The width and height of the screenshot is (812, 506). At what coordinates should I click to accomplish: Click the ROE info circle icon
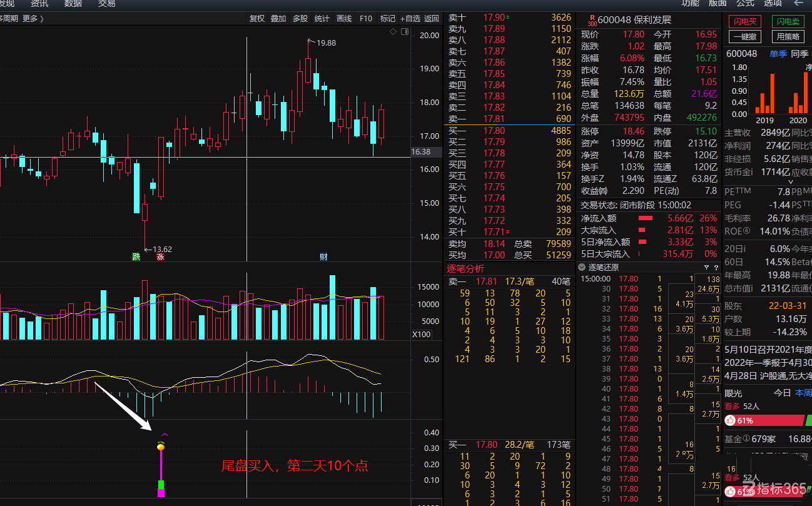[746, 231]
